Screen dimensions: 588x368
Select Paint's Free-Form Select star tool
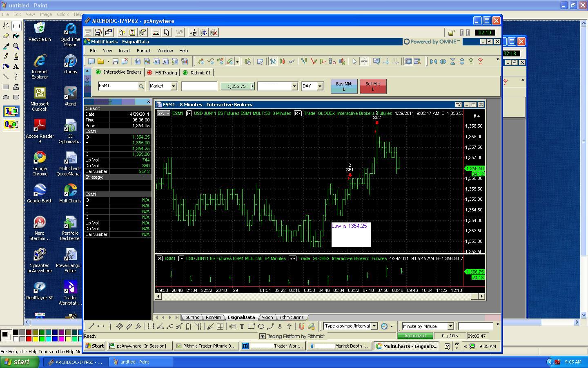[6, 26]
